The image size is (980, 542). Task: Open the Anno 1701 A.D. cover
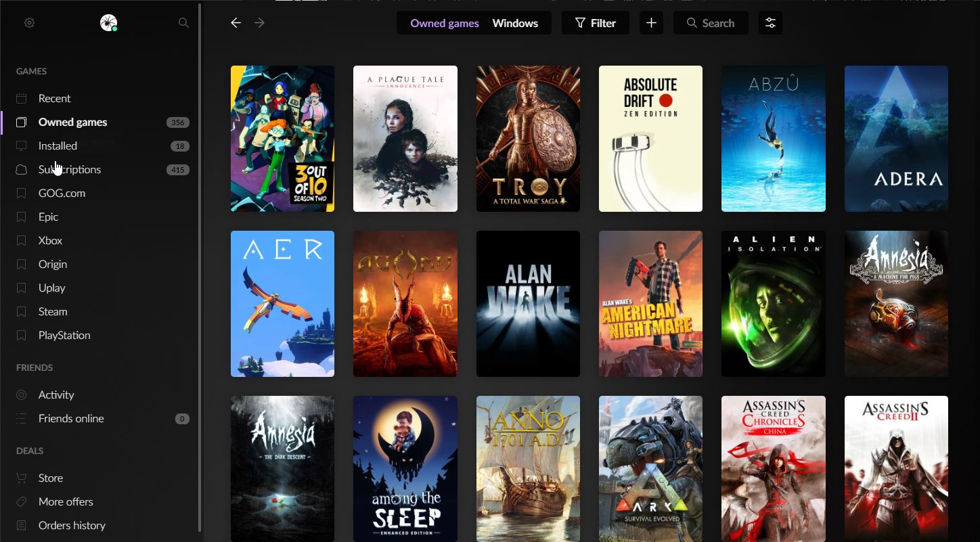pos(528,469)
